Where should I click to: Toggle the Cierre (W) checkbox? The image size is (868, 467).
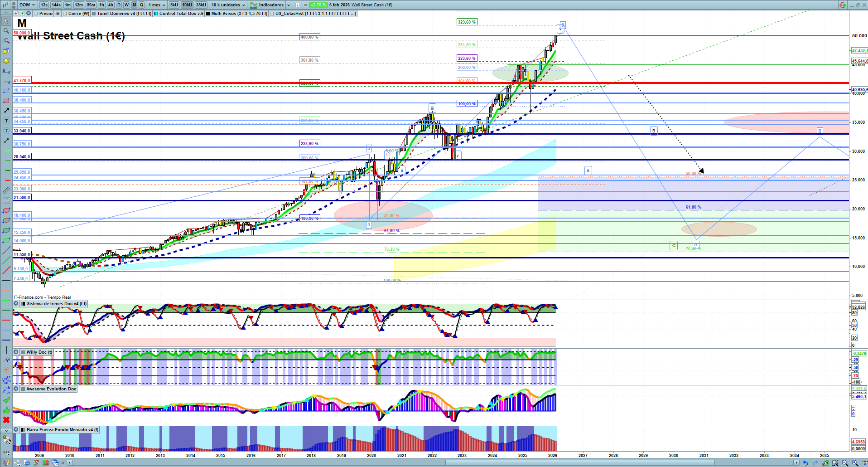tap(65, 14)
